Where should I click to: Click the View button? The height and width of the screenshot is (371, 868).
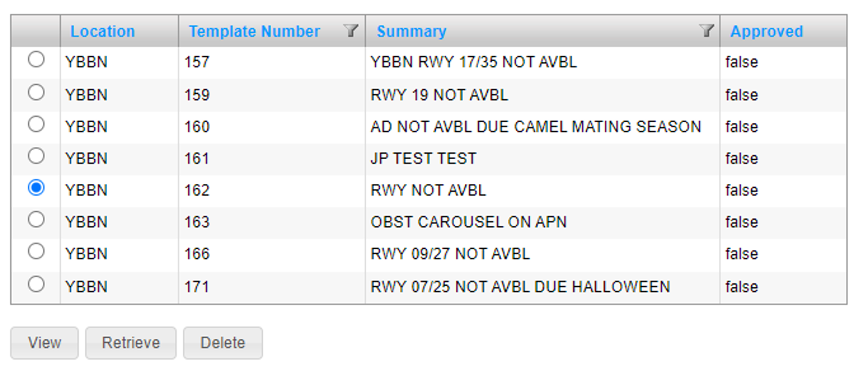45,343
